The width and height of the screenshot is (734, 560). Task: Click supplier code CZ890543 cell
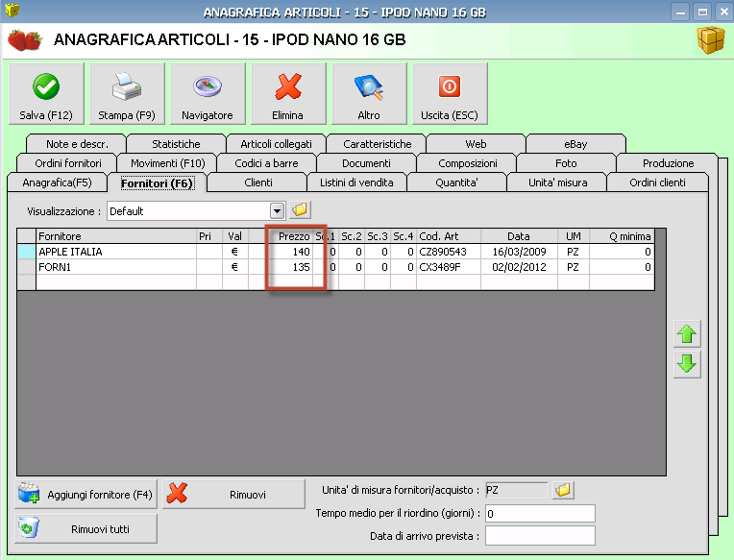[x=449, y=252]
